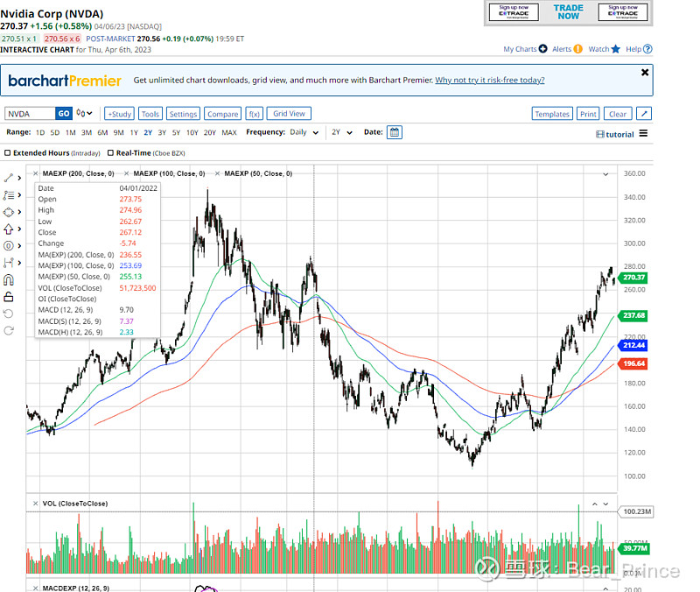Viewport: 700px width, 592px height.
Task: Expand shapes tool options arrow
Action: point(19,212)
